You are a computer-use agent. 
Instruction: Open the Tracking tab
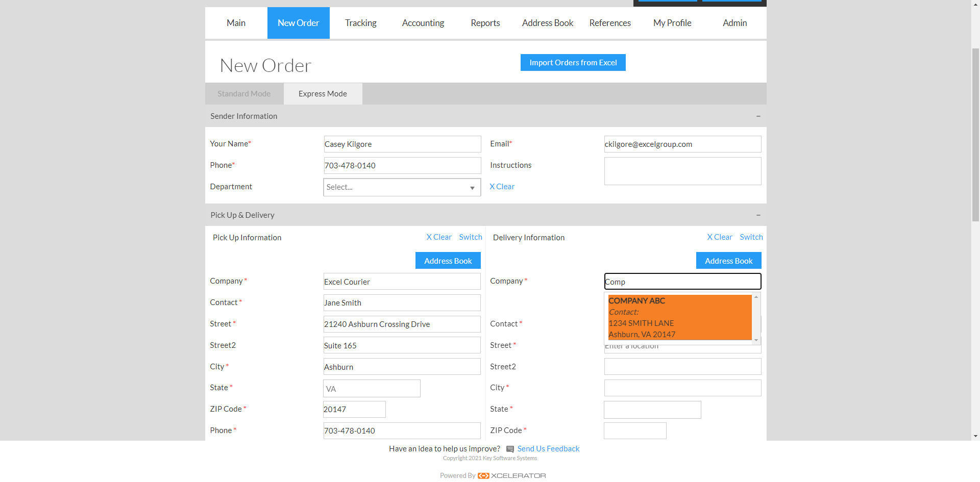(x=361, y=23)
